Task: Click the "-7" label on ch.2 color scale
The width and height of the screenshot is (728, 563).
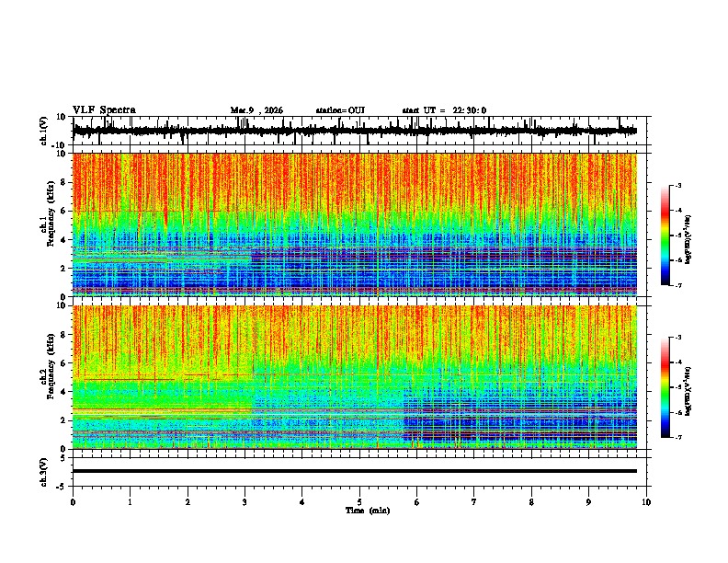Action: point(678,437)
